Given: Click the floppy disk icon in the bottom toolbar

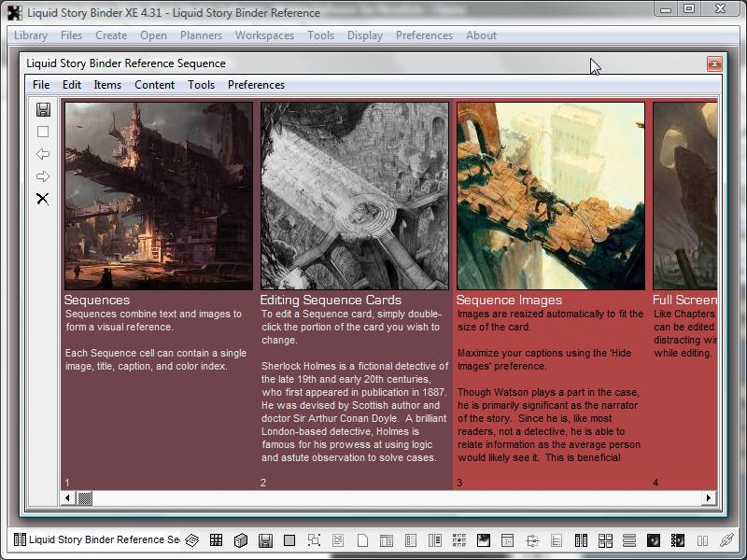Looking at the screenshot, I should [x=265, y=540].
